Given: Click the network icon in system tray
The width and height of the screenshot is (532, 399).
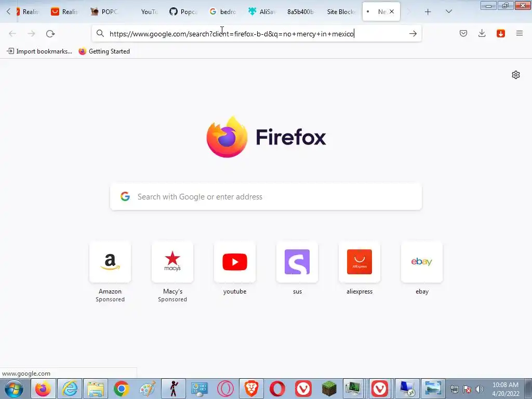Looking at the screenshot, I should coord(454,389).
